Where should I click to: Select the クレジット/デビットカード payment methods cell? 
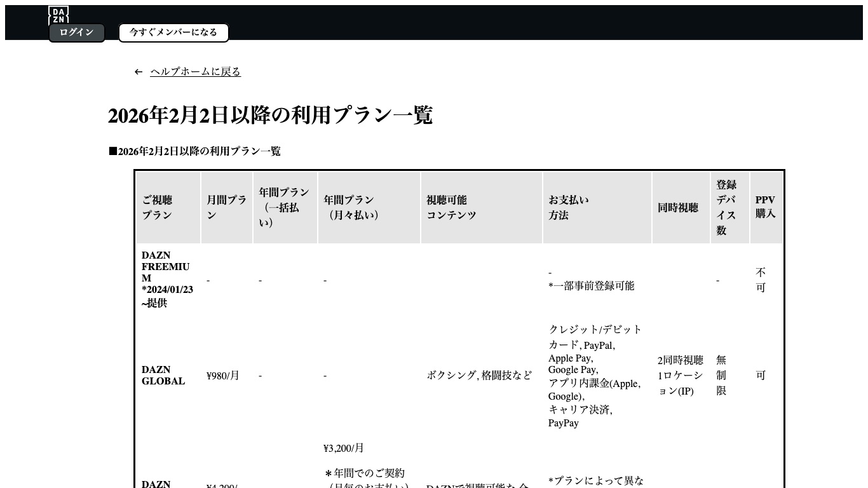pos(597,376)
